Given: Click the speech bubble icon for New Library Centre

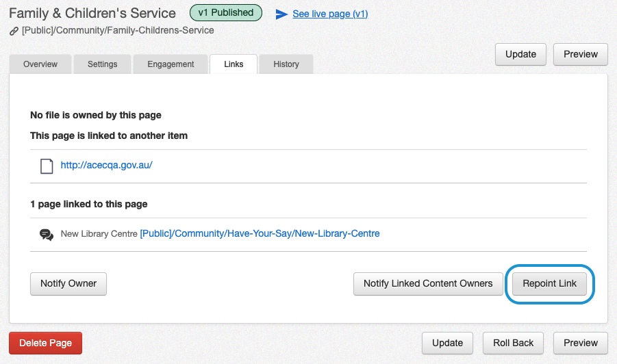Looking at the screenshot, I should coord(47,234).
